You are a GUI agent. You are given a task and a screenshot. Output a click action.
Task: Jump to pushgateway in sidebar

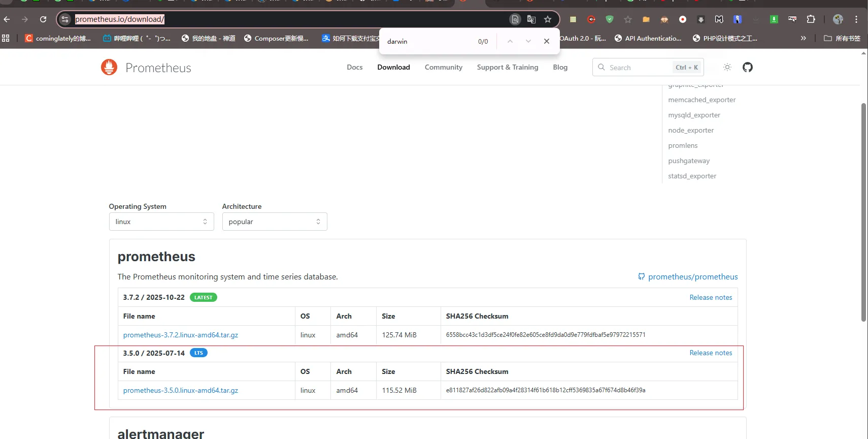(x=689, y=161)
